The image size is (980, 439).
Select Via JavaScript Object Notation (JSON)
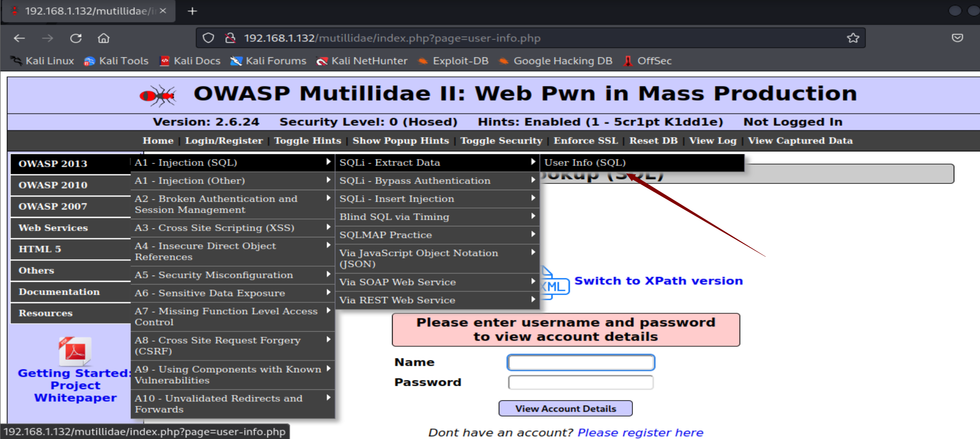pyautogui.click(x=437, y=259)
